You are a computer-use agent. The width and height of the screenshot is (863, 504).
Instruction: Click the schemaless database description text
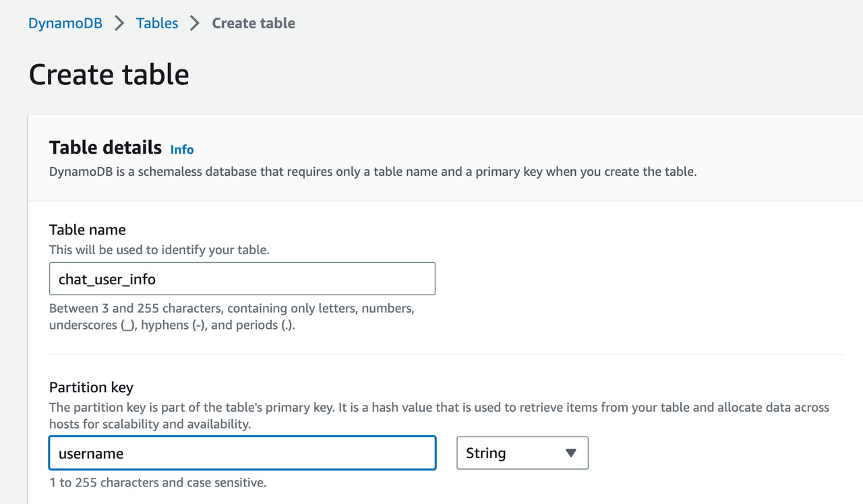coord(373,172)
